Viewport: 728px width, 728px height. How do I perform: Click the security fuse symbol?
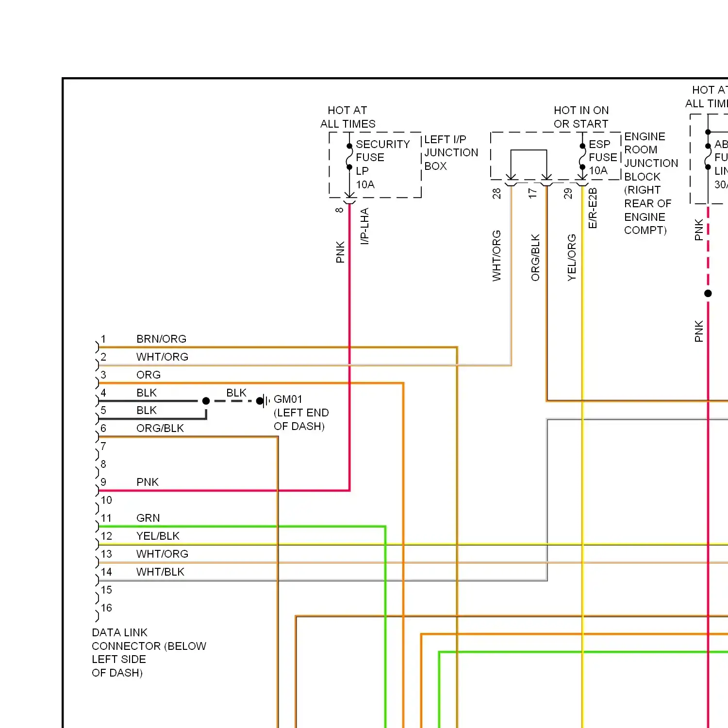point(349,157)
